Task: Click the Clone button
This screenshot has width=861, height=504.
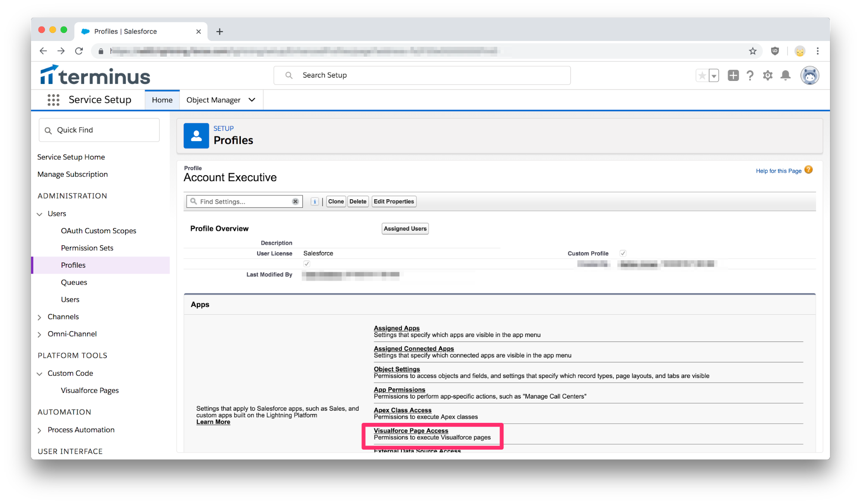Action: (x=336, y=201)
